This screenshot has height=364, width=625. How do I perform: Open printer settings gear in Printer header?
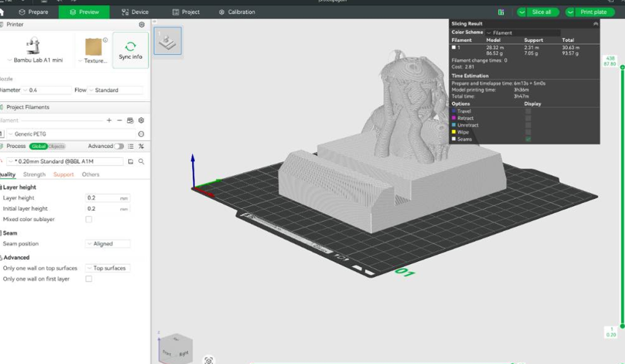click(x=141, y=24)
